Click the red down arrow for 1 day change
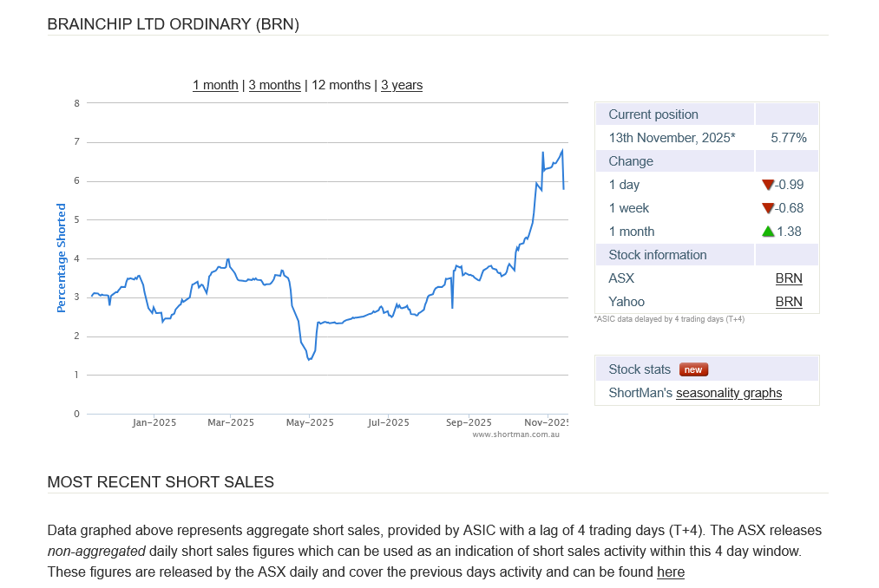Screen dimensions: 879x588 tap(767, 185)
